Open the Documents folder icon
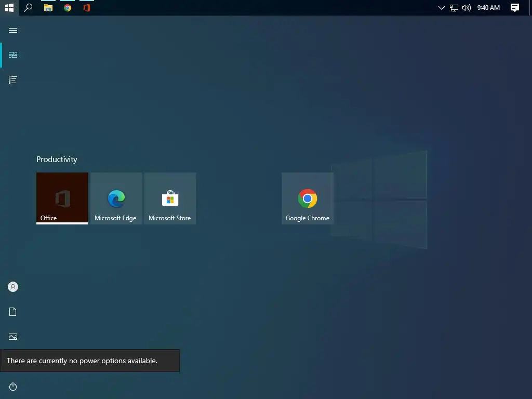The height and width of the screenshot is (399, 532). (x=13, y=312)
